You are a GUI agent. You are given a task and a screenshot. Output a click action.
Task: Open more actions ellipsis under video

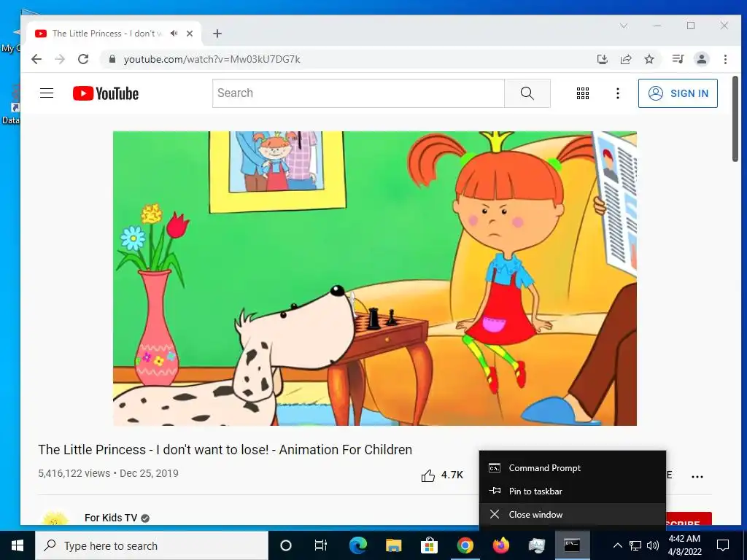pos(697,476)
